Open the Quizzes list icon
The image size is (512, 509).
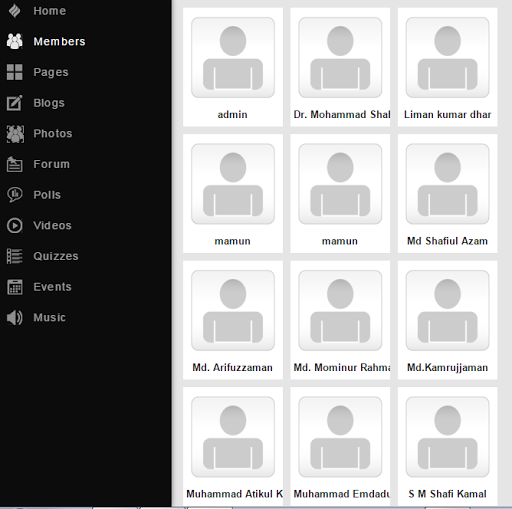(14, 256)
